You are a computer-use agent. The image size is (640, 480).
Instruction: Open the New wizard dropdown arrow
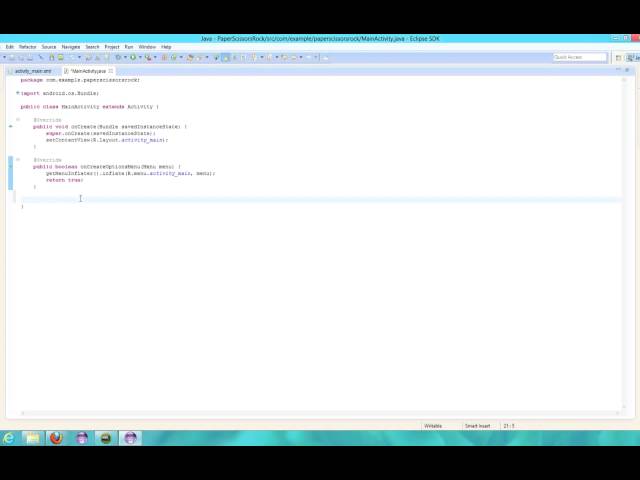4,58
